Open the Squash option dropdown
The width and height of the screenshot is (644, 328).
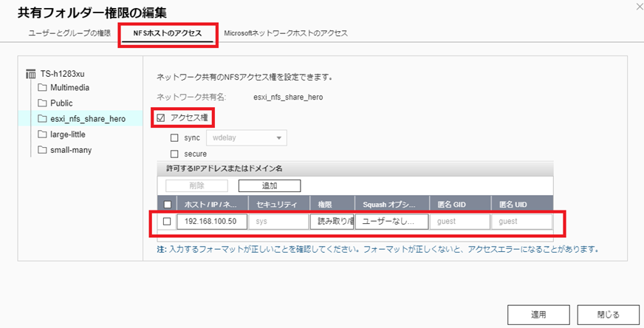point(391,221)
